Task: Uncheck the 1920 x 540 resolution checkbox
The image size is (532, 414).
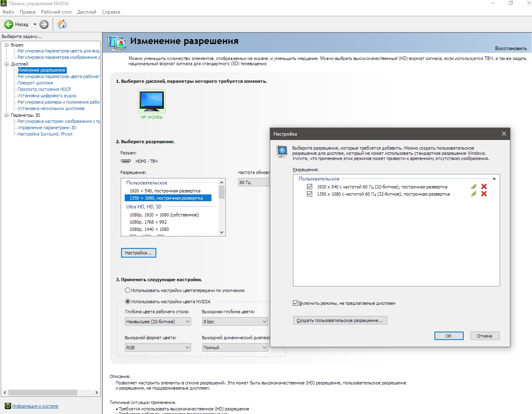Action: point(309,187)
